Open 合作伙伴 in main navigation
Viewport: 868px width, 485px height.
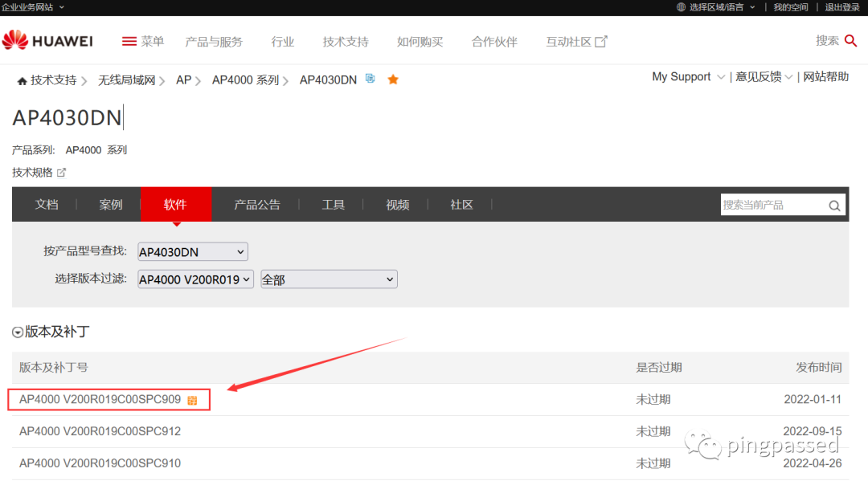(494, 42)
